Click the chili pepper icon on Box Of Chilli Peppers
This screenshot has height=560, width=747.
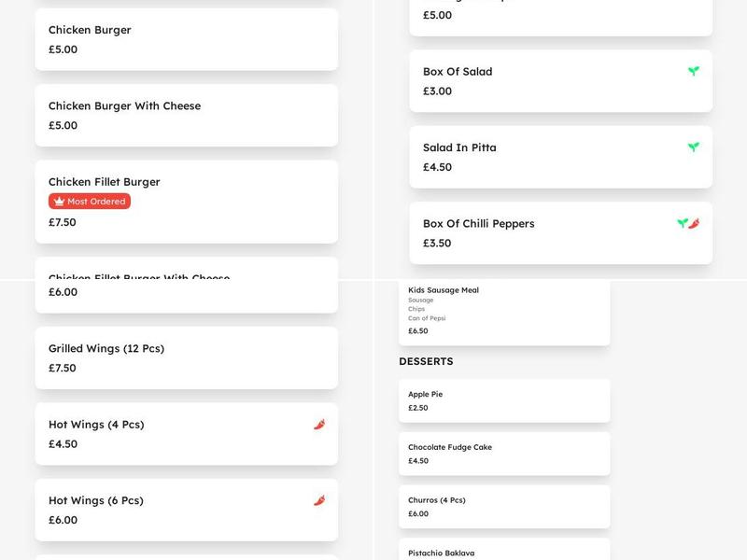pos(695,223)
